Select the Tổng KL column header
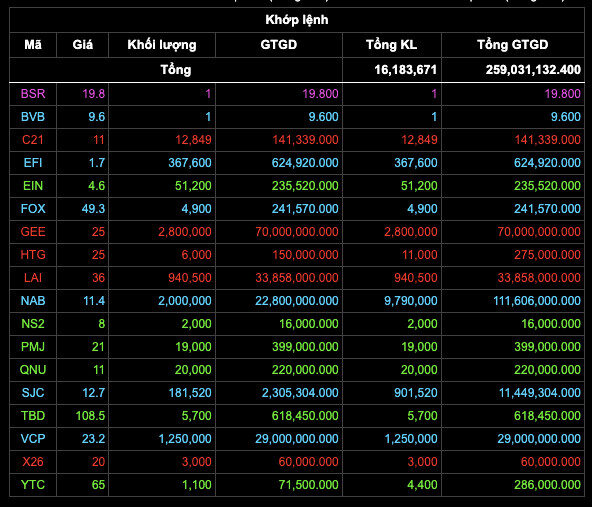592x507 pixels. click(x=392, y=45)
